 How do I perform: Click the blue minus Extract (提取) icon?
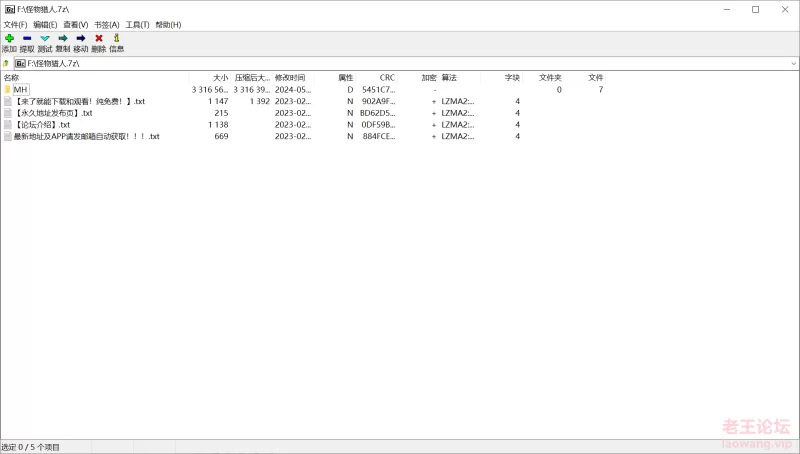(x=27, y=38)
